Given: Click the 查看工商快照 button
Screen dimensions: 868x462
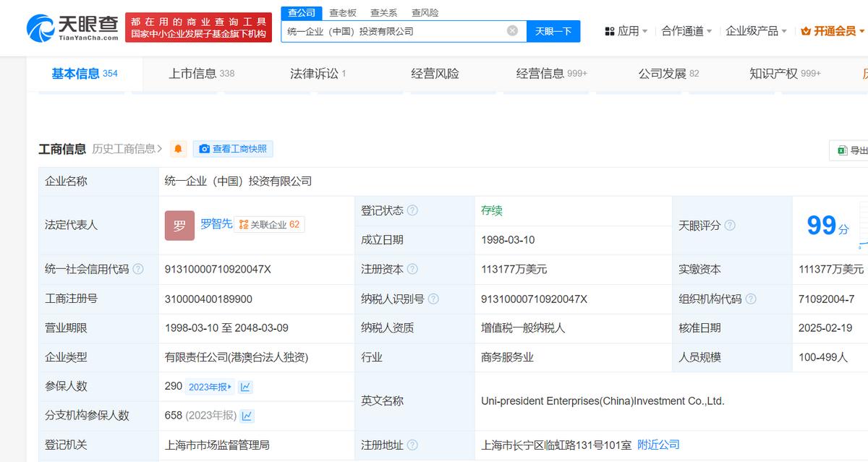Looking at the screenshot, I should (233, 149).
